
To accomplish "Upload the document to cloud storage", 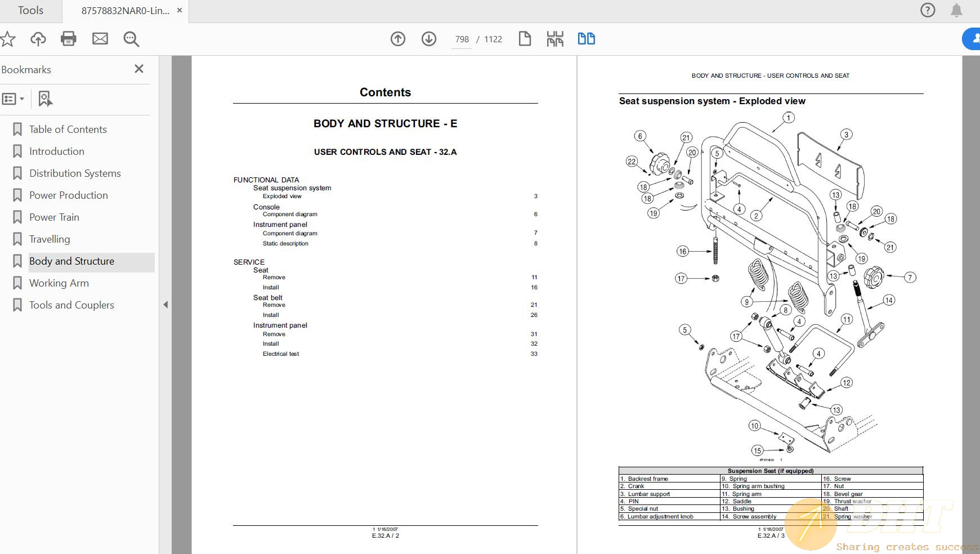I will 38,39.
